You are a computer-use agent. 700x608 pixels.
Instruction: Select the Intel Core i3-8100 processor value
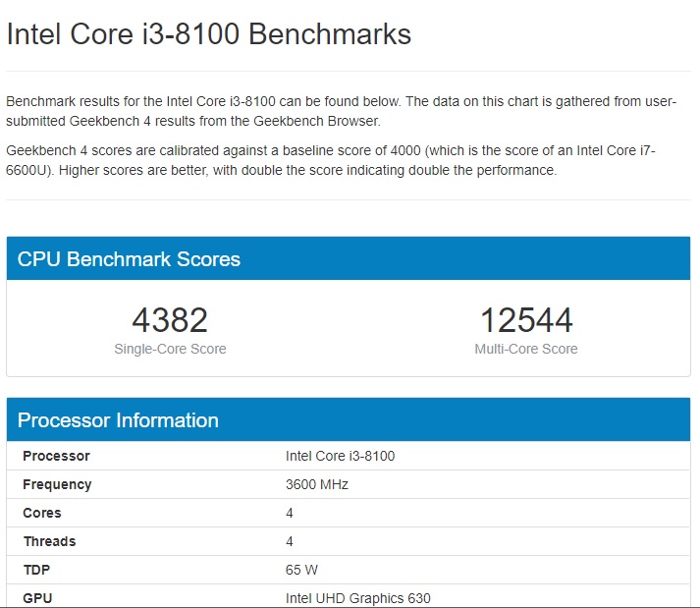[340, 456]
